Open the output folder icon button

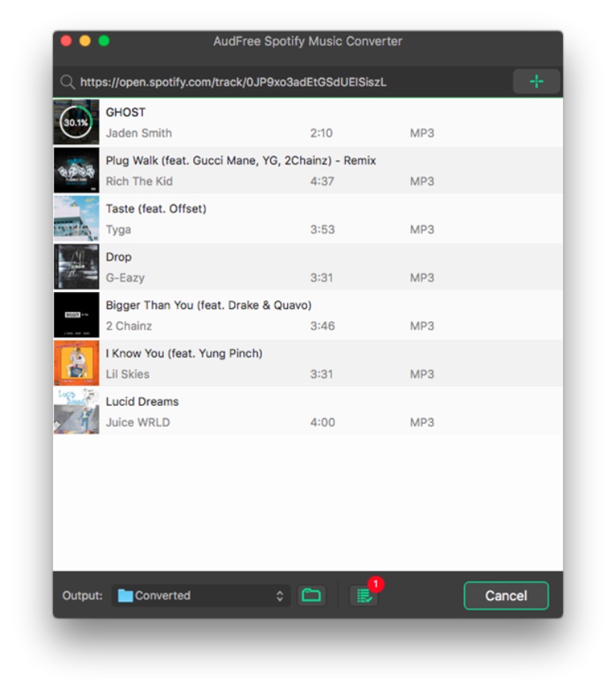311,595
